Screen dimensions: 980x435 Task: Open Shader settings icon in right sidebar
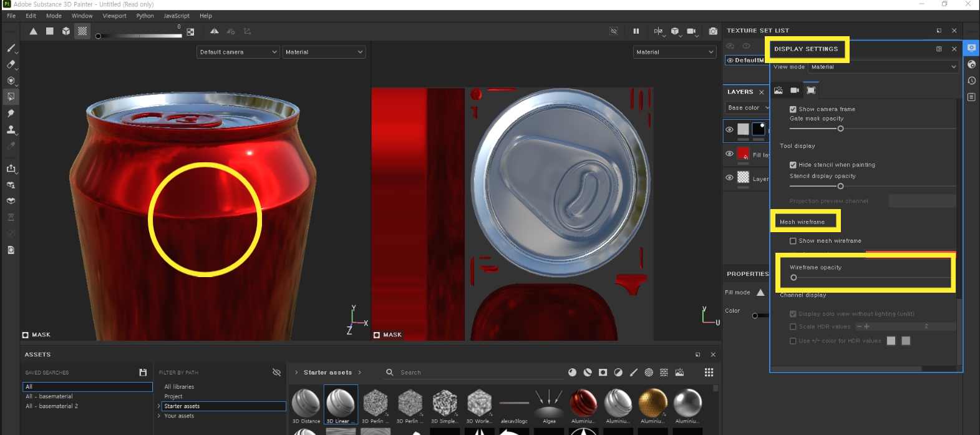971,64
